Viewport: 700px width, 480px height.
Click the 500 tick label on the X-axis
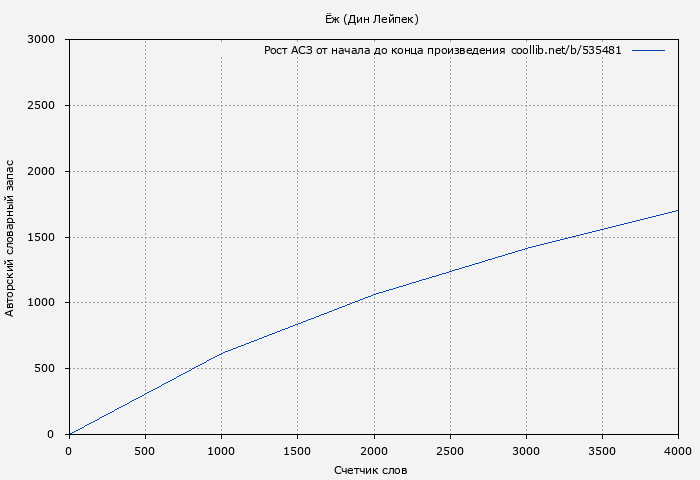point(145,451)
